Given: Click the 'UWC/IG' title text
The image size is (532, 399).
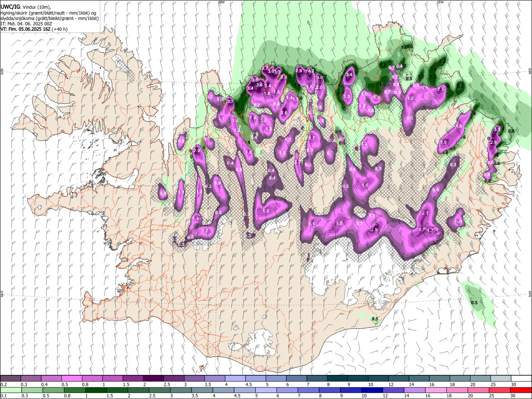Looking at the screenshot, I should coord(10,7).
